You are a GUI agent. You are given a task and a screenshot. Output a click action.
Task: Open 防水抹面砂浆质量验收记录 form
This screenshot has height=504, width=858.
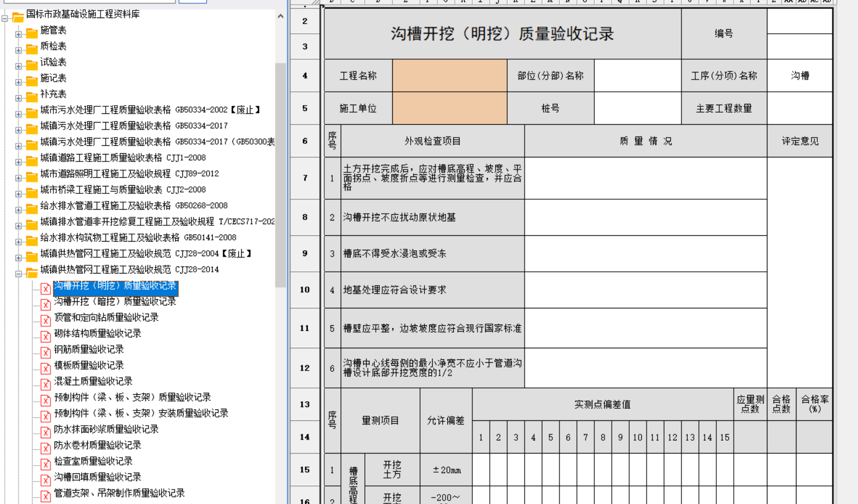click(x=106, y=429)
